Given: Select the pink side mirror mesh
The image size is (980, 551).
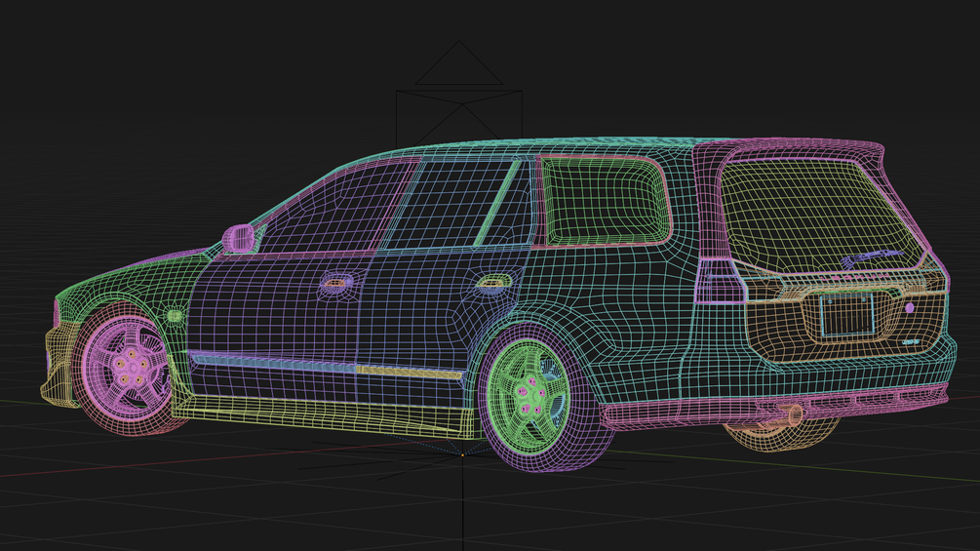Looking at the screenshot, I should click(239, 238).
